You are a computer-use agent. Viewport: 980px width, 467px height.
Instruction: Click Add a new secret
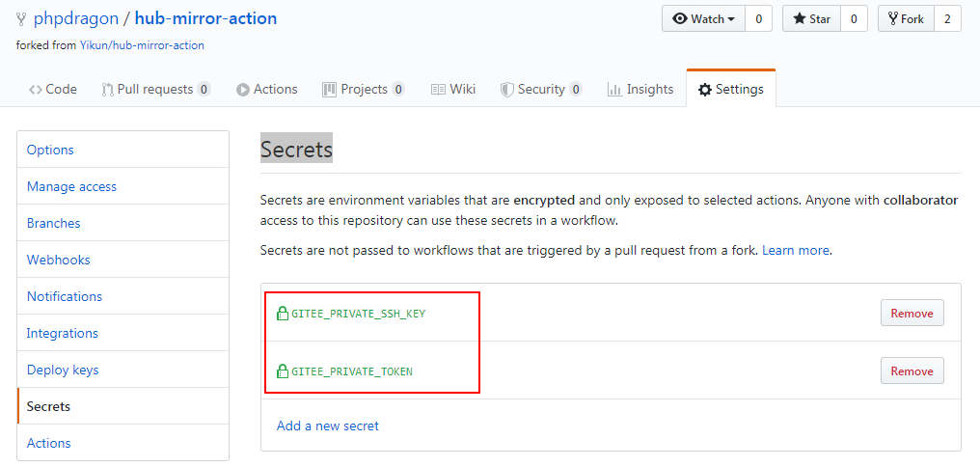point(328,426)
